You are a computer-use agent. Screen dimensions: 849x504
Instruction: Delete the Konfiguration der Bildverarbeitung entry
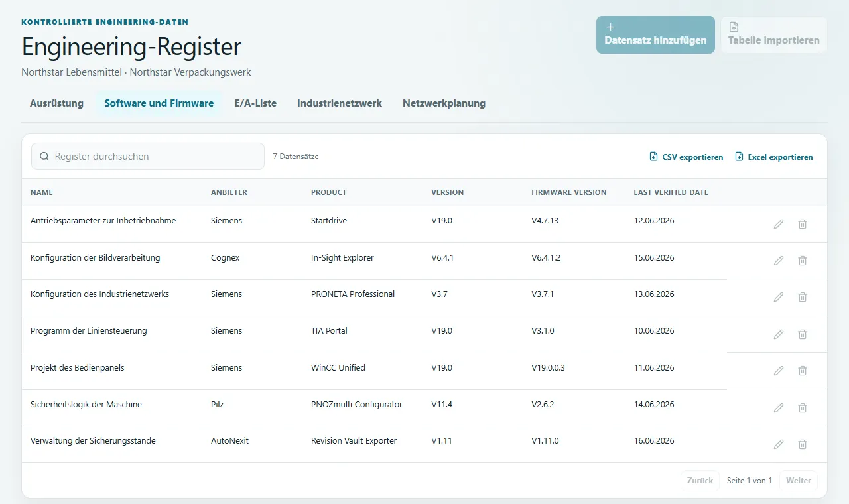(803, 261)
